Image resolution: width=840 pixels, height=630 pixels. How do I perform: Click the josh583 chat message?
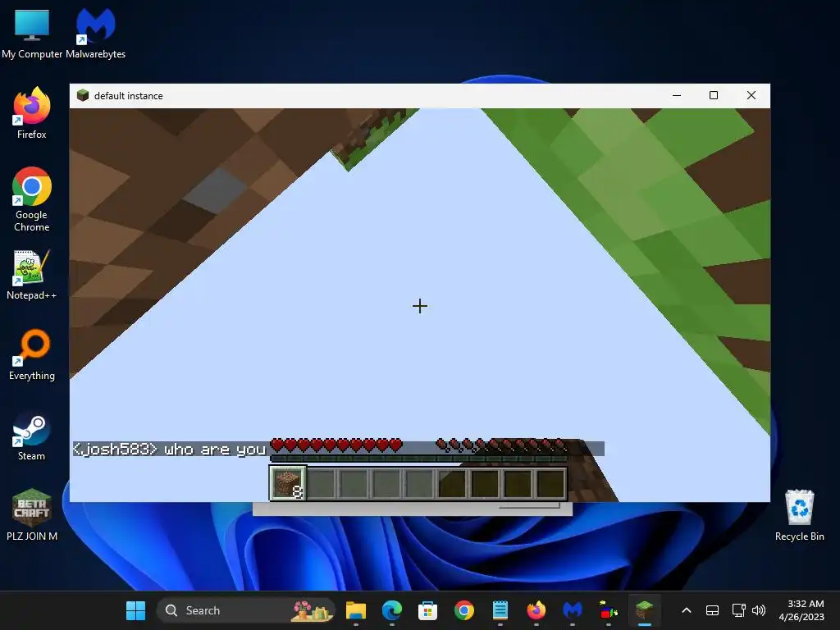(169, 449)
